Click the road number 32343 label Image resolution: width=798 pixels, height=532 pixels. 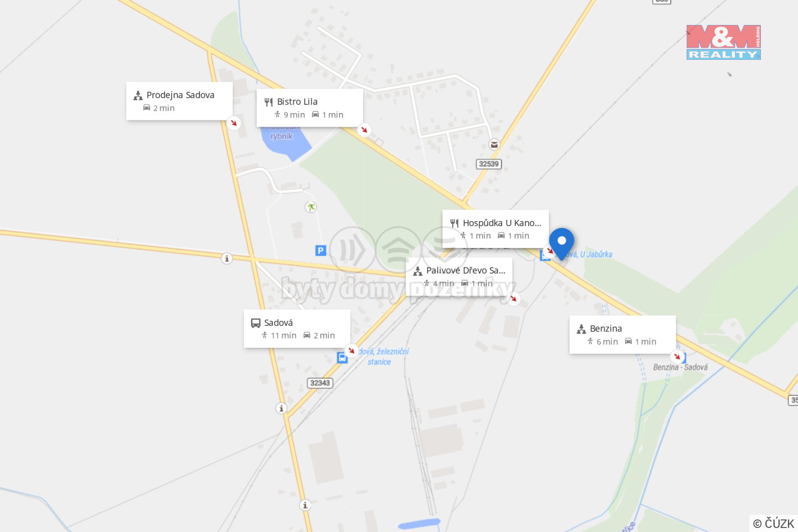pyautogui.click(x=320, y=383)
